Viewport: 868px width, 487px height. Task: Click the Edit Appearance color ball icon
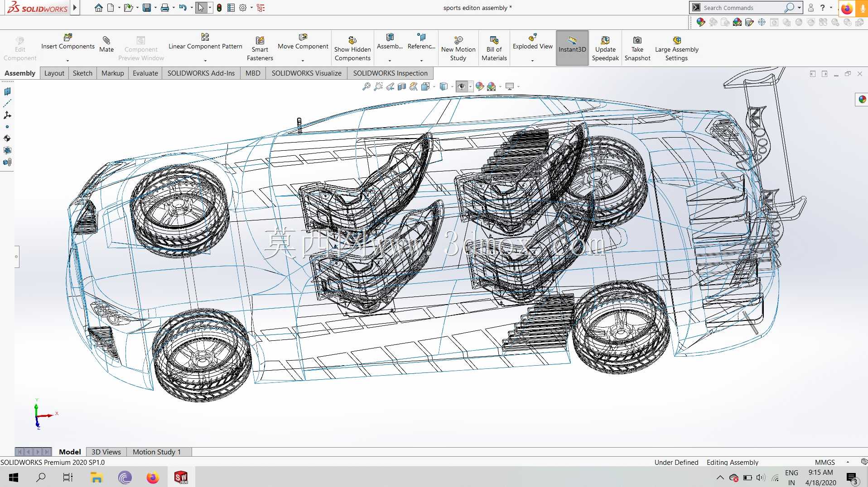click(x=480, y=86)
